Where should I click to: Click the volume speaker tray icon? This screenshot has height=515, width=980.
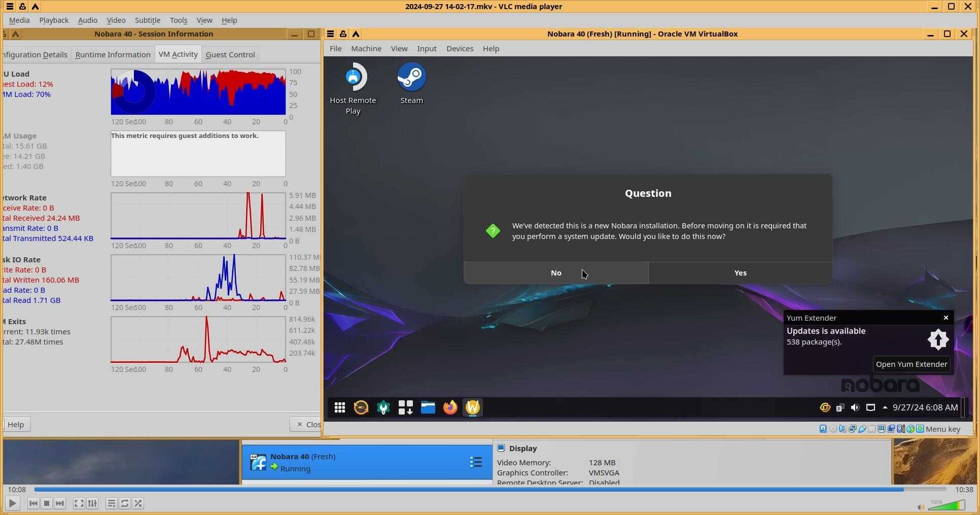(855, 407)
